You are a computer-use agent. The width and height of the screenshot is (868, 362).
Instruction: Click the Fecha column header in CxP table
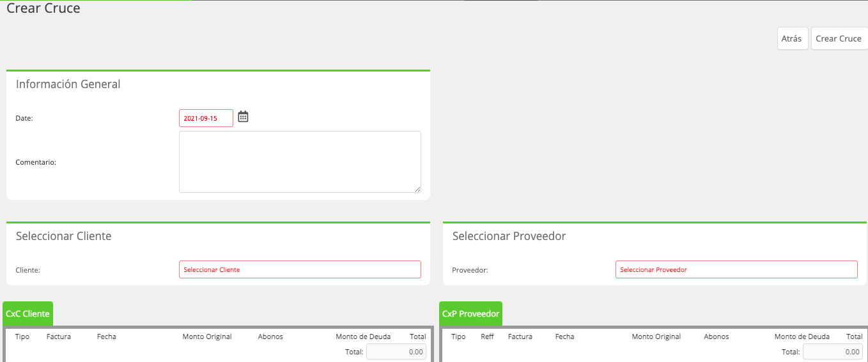point(565,336)
